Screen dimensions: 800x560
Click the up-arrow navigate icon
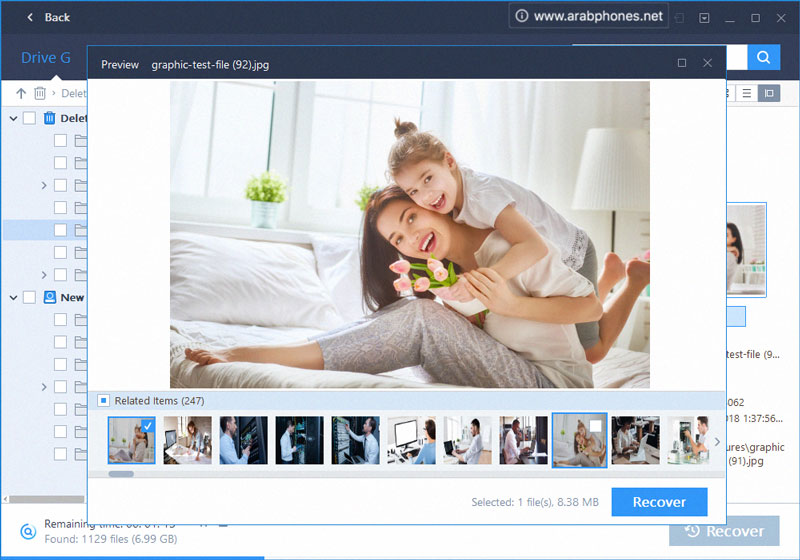click(21, 93)
